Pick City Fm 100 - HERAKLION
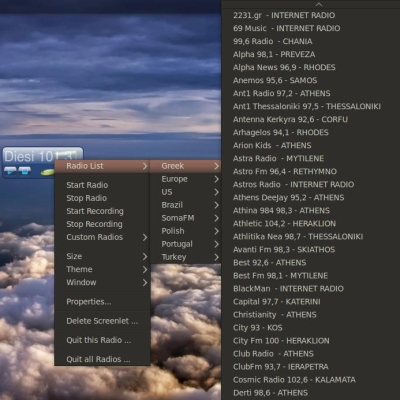 311,341
